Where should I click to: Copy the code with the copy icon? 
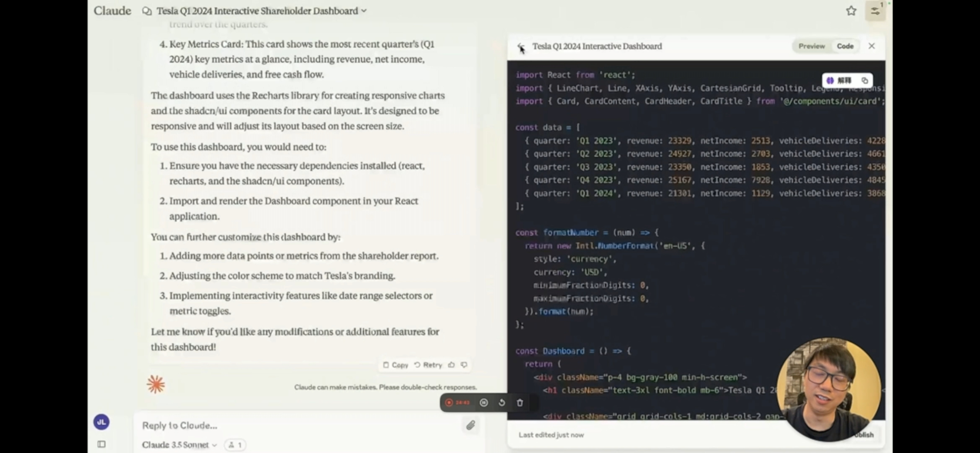point(865,81)
